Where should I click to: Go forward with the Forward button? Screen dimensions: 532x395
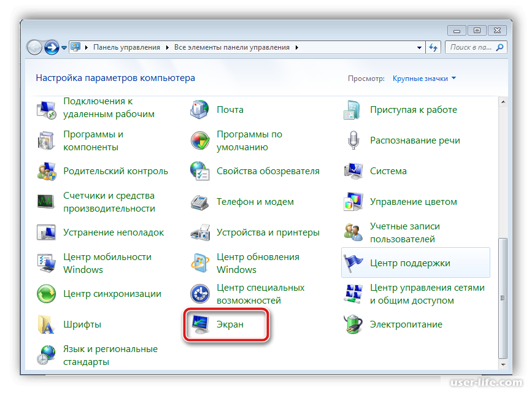(x=52, y=47)
